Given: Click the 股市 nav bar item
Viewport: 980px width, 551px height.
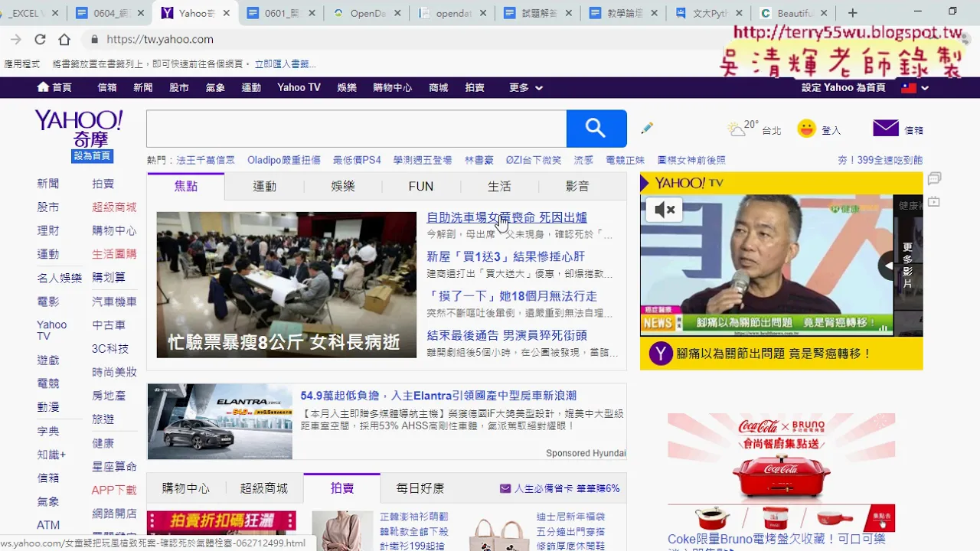Looking at the screenshot, I should (179, 87).
